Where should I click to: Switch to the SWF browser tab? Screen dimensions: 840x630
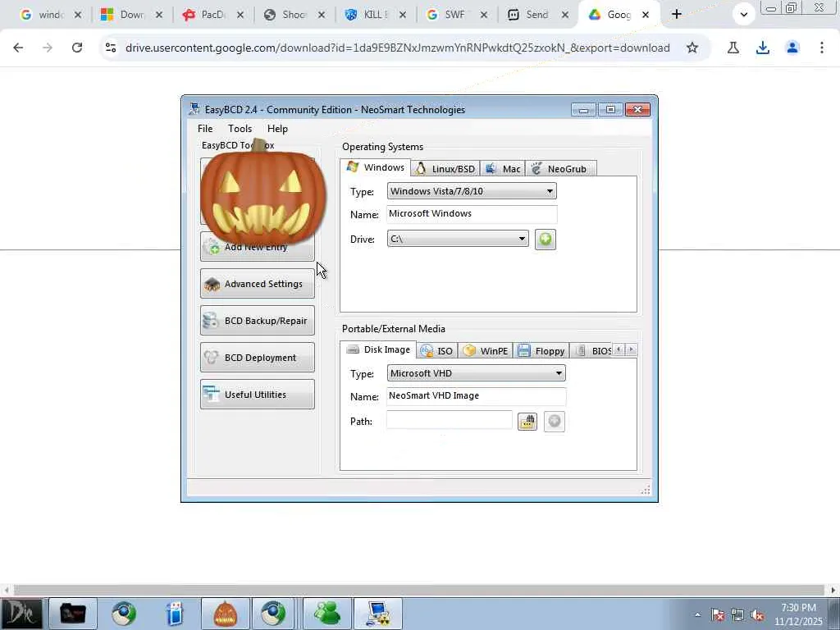click(455, 15)
